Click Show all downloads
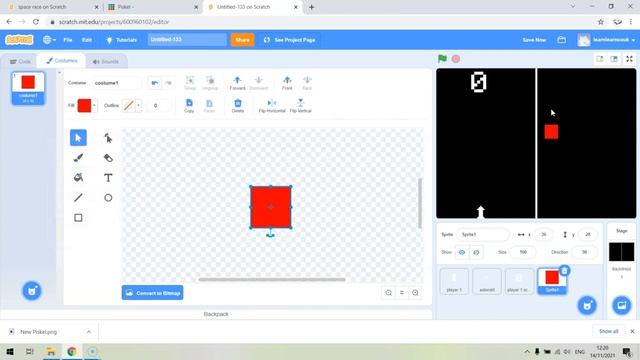The width and height of the screenshot is (640, 360). (609, 331)
